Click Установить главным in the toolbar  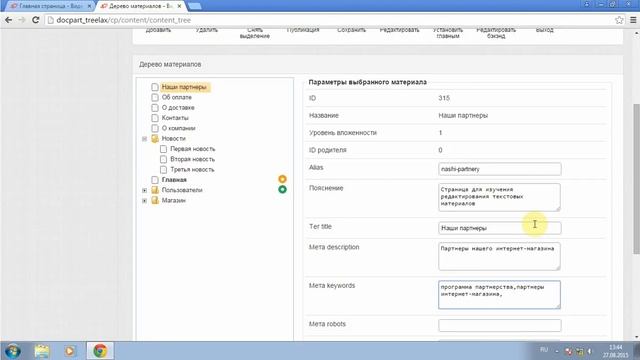pyautogui.click(x=448, y=33)
